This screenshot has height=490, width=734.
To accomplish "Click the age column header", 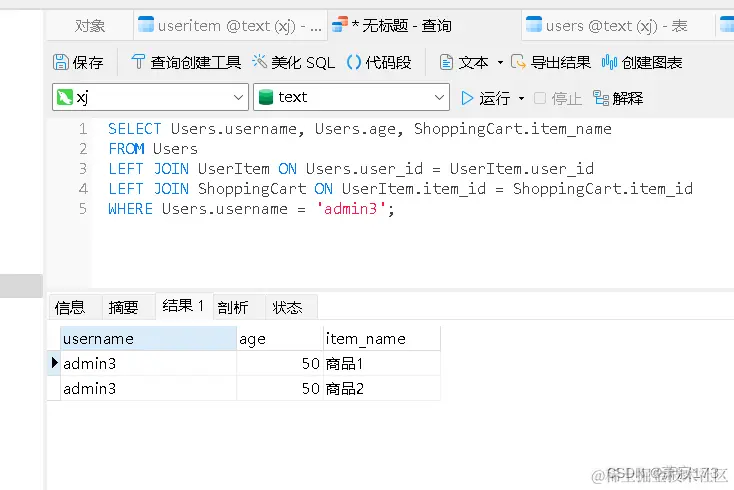I will (x=279, y=338).
